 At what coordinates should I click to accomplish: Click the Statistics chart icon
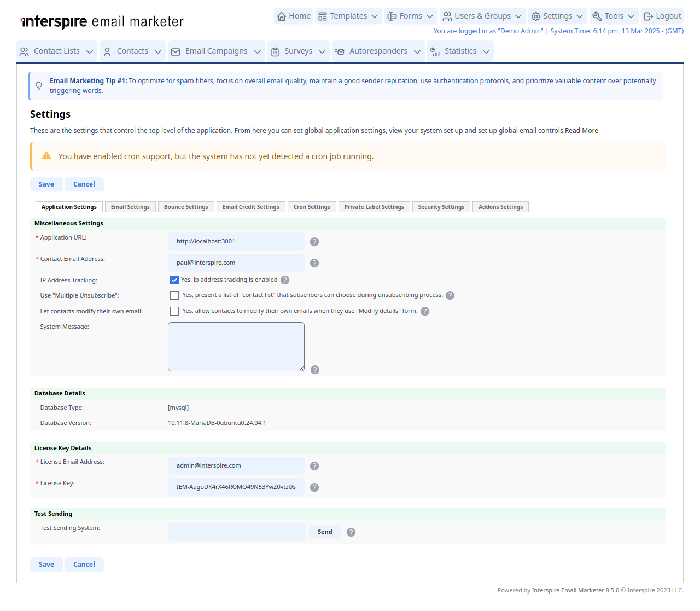[435, 51]
